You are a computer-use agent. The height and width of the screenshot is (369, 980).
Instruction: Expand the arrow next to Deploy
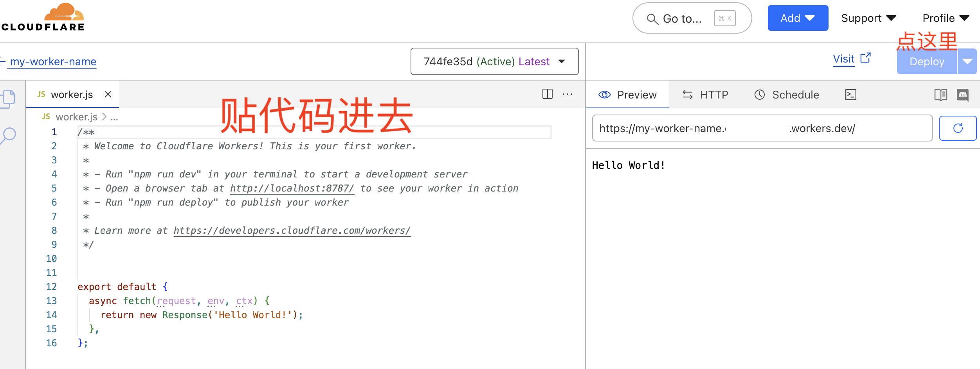coord(967,61)
